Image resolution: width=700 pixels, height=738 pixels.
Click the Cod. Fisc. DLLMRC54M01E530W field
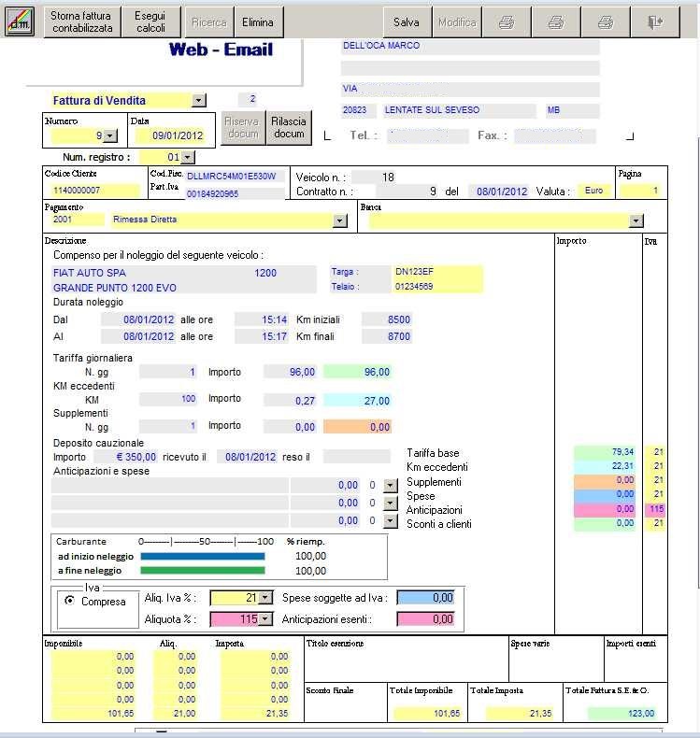(x=235, y=177)
